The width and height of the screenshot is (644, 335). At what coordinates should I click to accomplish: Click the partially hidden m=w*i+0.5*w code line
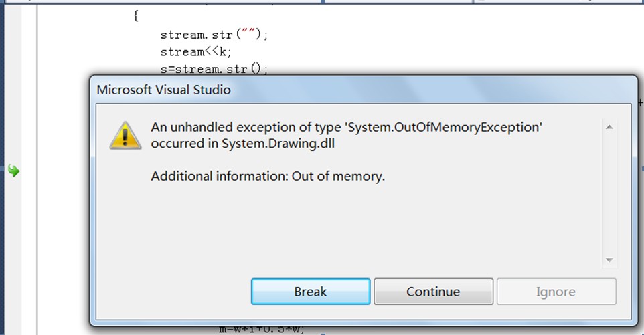(x=262, y=329)
